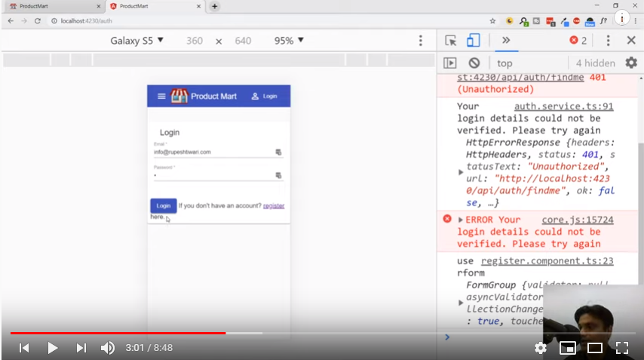
Task: Click the blue Login button
Action: pos(163,206)
